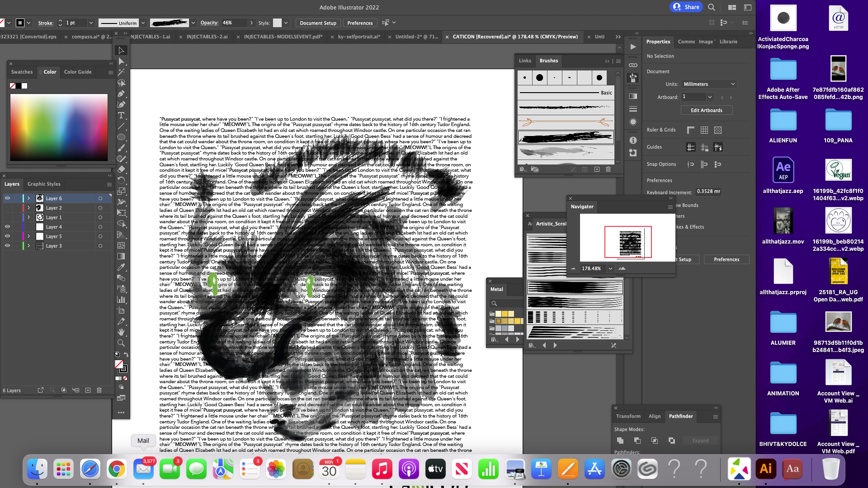Select the Gradient tool

[121, 256]
